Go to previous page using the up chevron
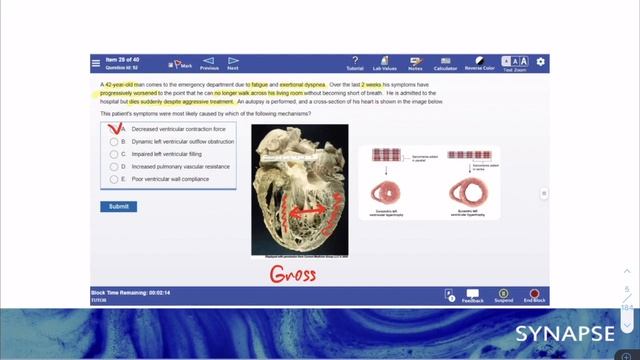The height and width of the screenshot is (360, 640). (x=627, y=271)
